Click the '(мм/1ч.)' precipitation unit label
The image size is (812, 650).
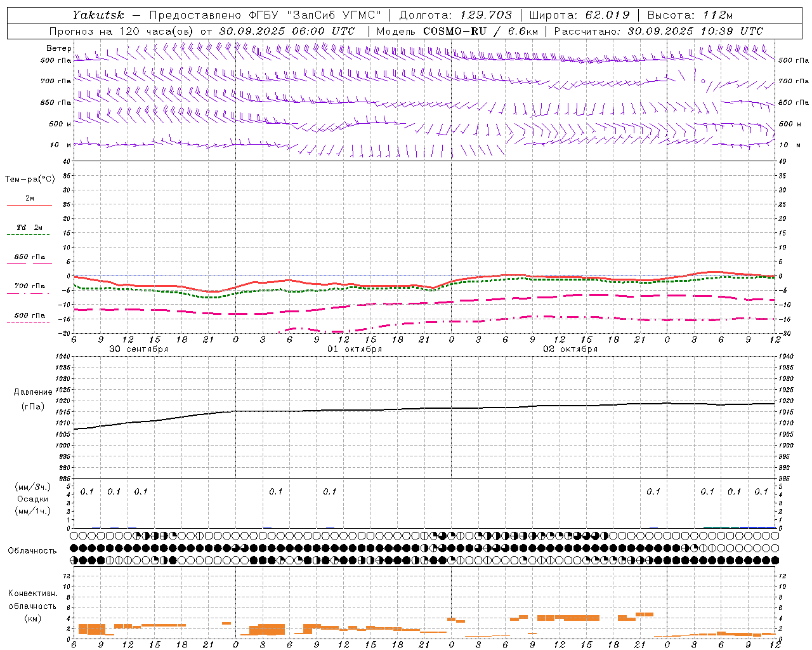(32, 511)
